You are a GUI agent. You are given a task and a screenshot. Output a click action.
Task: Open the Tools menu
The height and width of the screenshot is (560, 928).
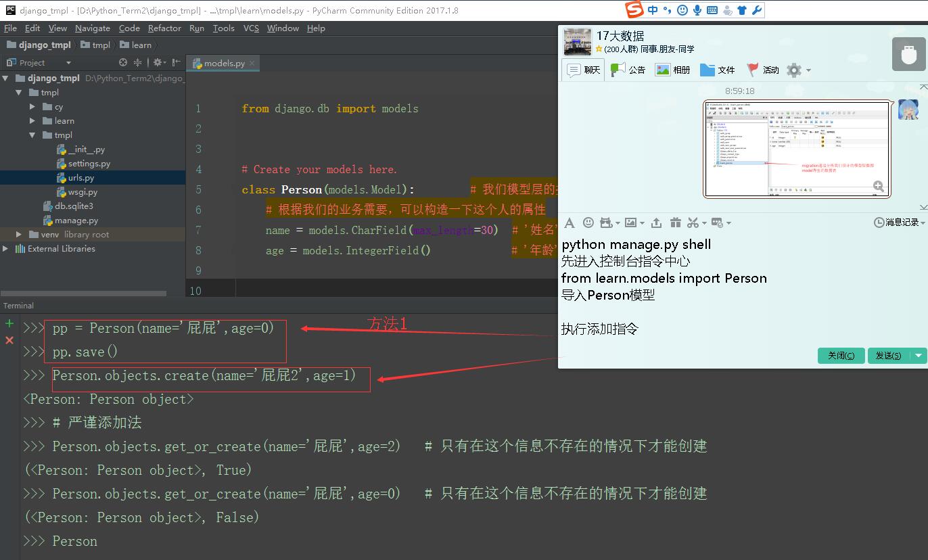(x=223, y=28)
